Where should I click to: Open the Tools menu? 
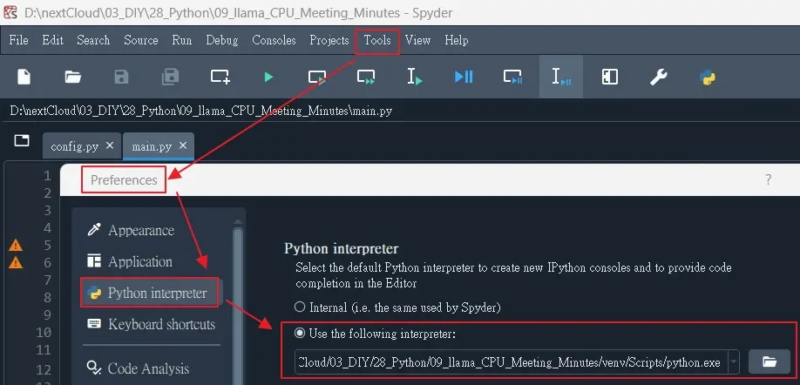pyautogui.click(x=377, y=40)
